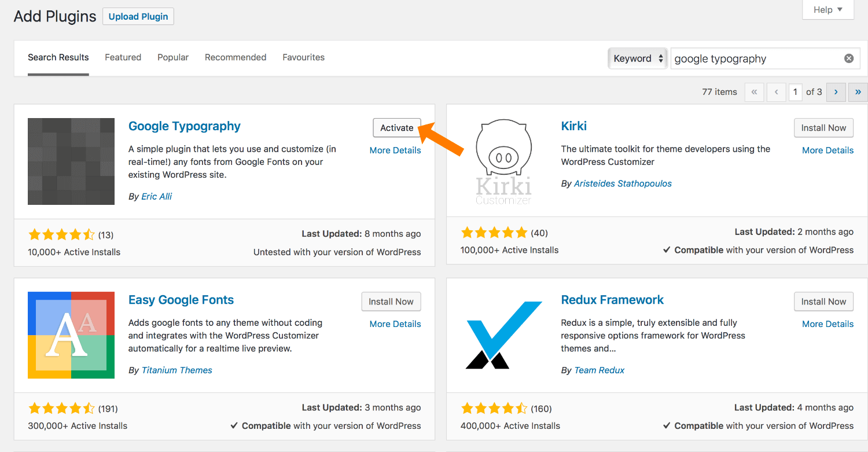Viewport: 868px width, 452px height.
Task: Click the 'Add Plugins' page heading
Action: pos(55,16)
